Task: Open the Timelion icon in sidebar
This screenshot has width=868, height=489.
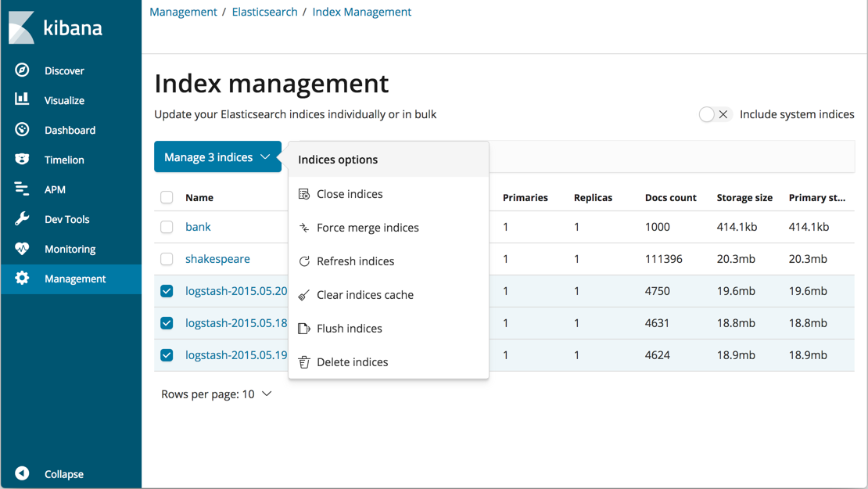Action: point(22,159)
